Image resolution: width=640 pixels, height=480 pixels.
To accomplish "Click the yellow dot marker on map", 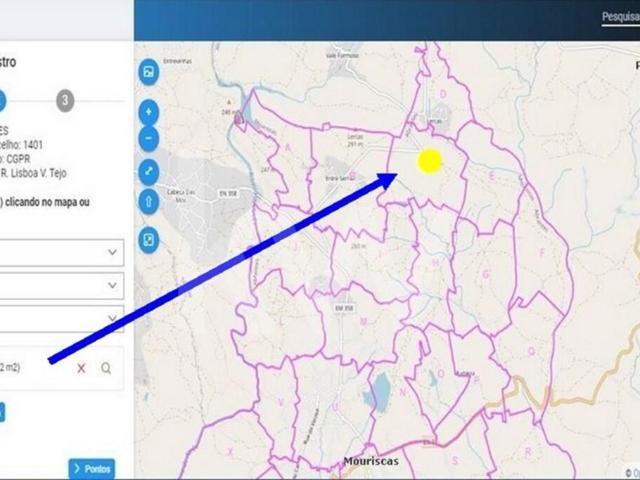I will click(x=429, y=161).
